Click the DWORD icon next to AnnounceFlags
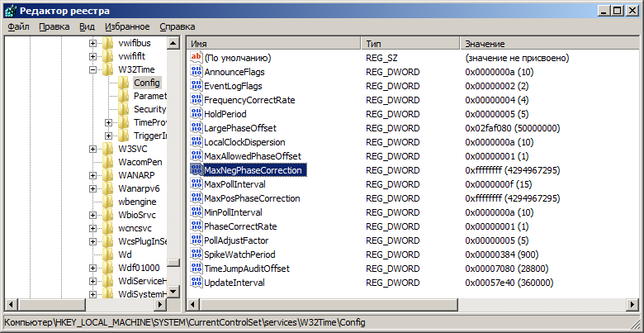644x333 pixels. [x=197, y=72]
